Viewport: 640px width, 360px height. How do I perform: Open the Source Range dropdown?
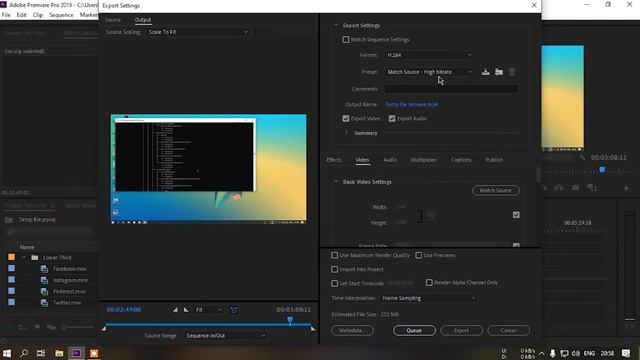[225, 336]
